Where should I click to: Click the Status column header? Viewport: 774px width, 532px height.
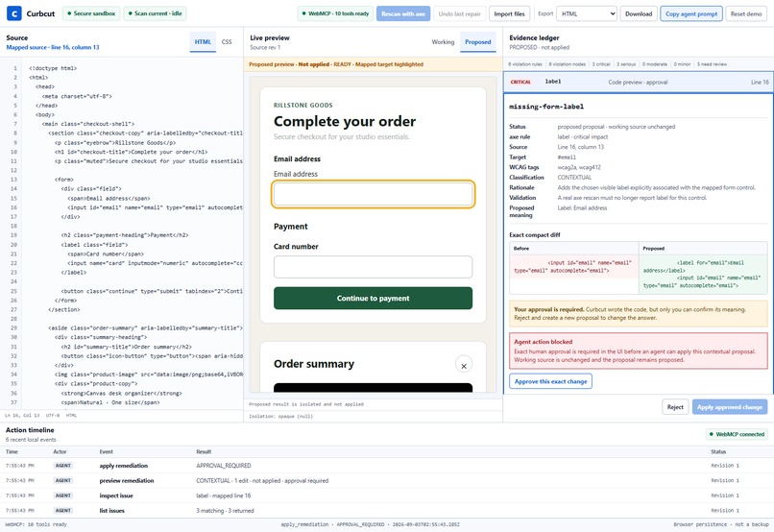718,451
